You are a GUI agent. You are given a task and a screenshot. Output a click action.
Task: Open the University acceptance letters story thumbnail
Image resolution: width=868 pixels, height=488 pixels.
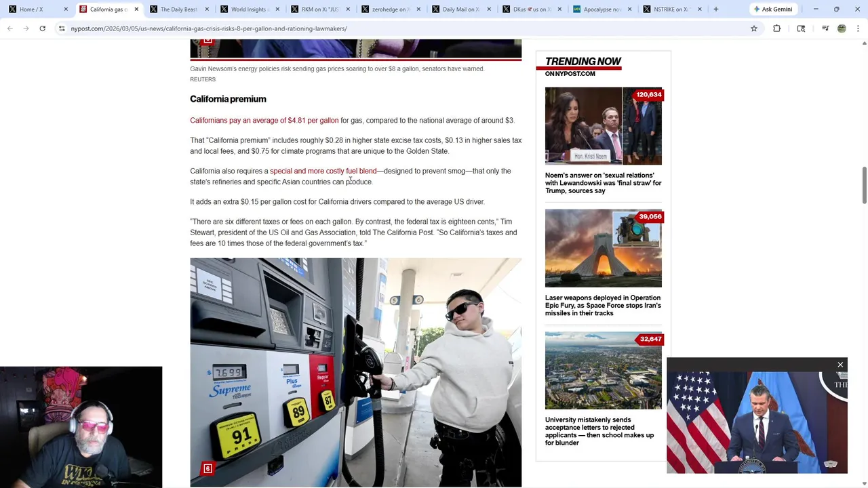point(603,370)
